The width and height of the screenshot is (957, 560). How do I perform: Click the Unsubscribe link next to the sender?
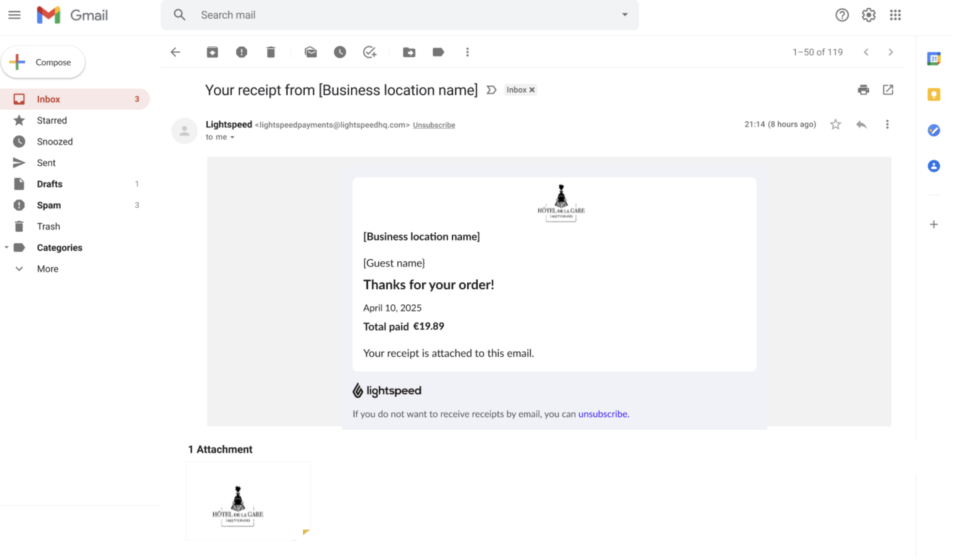point(434,125)
